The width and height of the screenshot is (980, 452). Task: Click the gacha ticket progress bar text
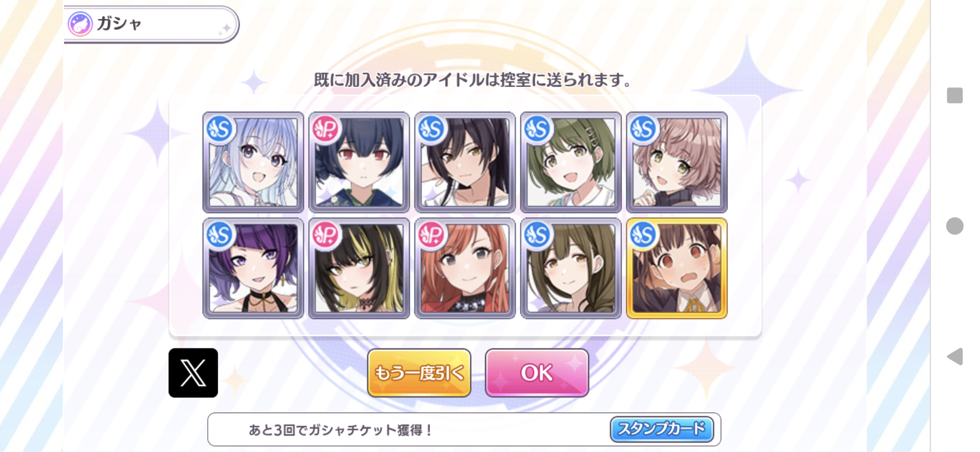coord(340,429)
